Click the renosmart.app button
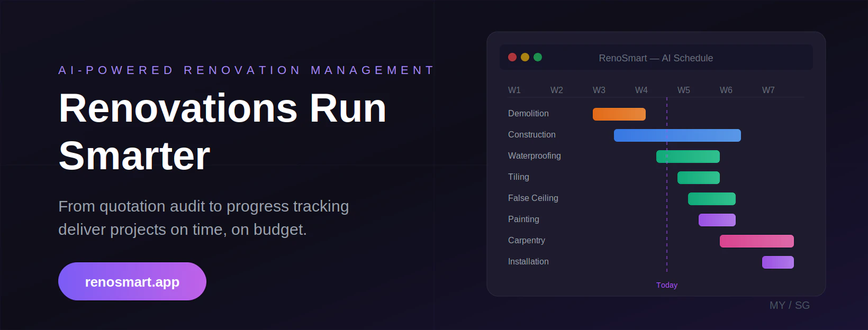 click(x=132, y=281)
